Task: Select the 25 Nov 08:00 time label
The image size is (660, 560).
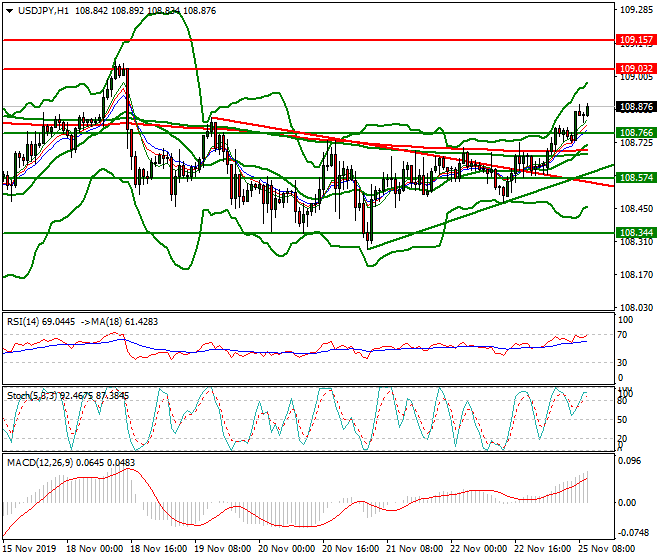Action: pyautogui.click(x=607, y=549)
